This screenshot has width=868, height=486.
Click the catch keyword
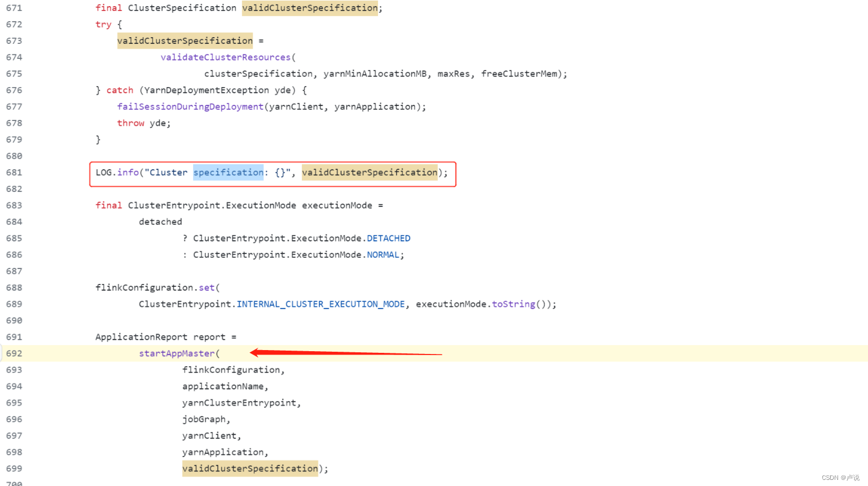[120, 90]
